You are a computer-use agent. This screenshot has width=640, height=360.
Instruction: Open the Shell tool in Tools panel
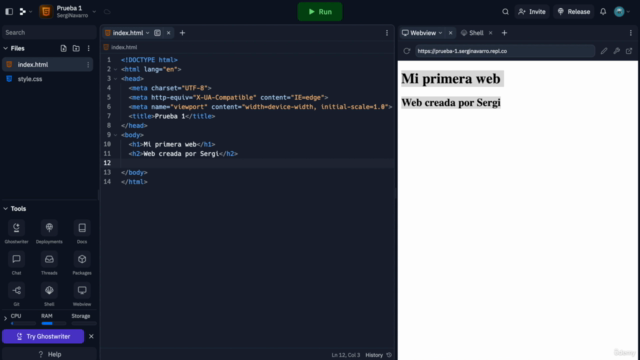tap(49, 294)
